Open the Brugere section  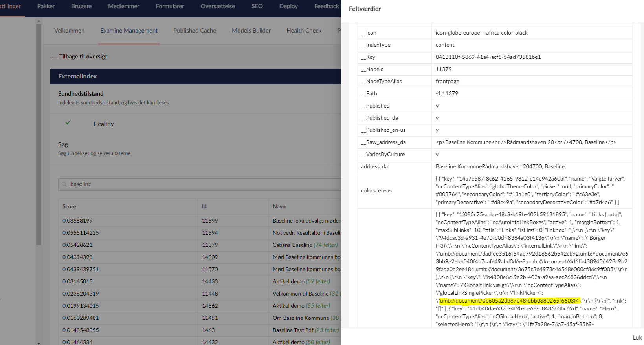(81, 6)
